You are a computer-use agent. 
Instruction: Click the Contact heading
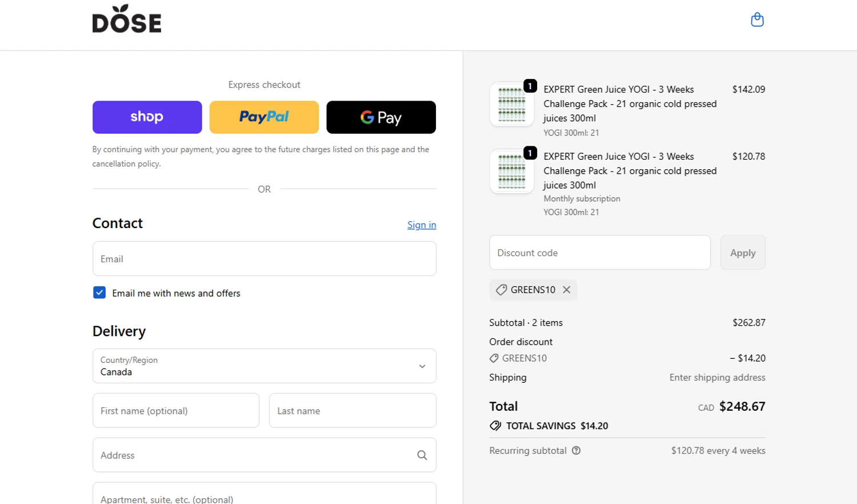pos(118,223)
